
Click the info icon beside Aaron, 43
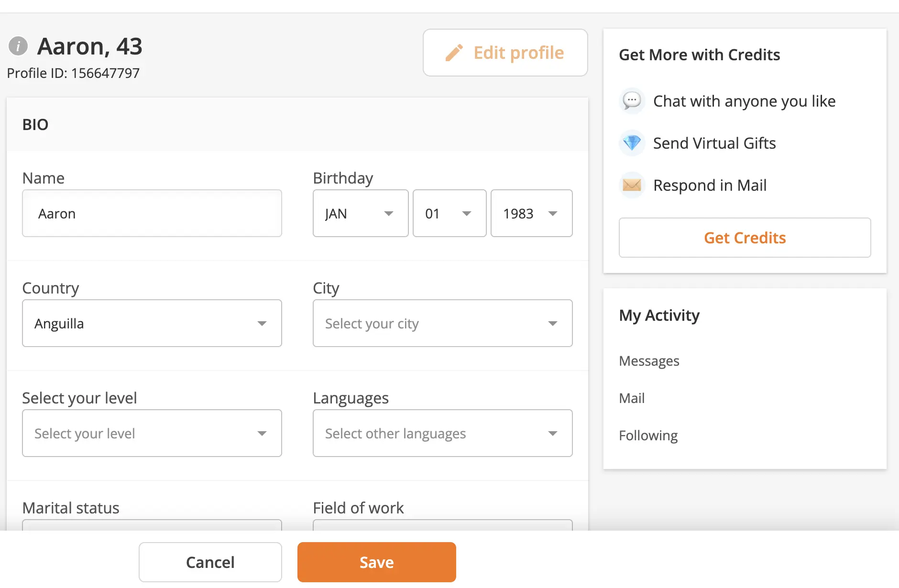point(18,46)
